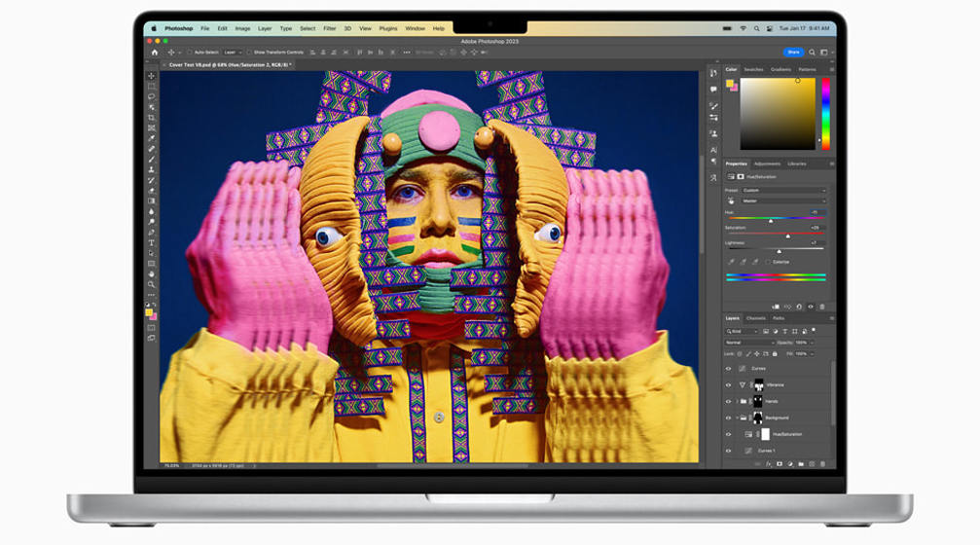
Task: Open the Image menu
Action: tap(242, 29)
